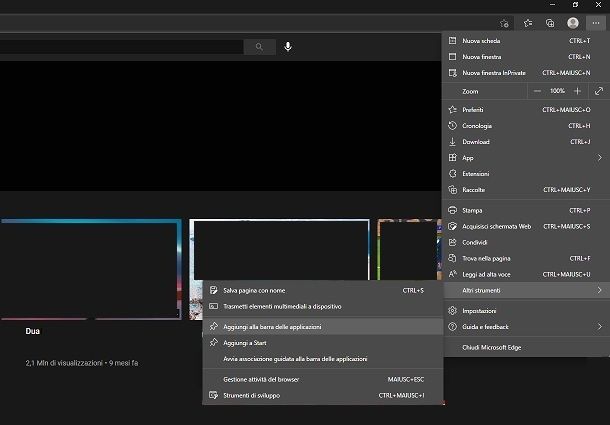The height and width of the screenshot is (425, 610).
Task: Click the profile avatar icon
Action: (x=573, y=23)
